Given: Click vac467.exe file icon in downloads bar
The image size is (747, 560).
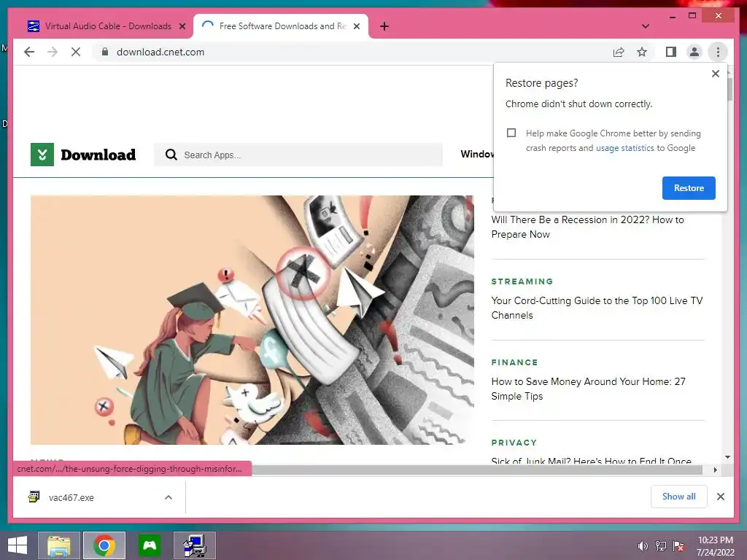Looking at the screenshot, I should [34, 497].
